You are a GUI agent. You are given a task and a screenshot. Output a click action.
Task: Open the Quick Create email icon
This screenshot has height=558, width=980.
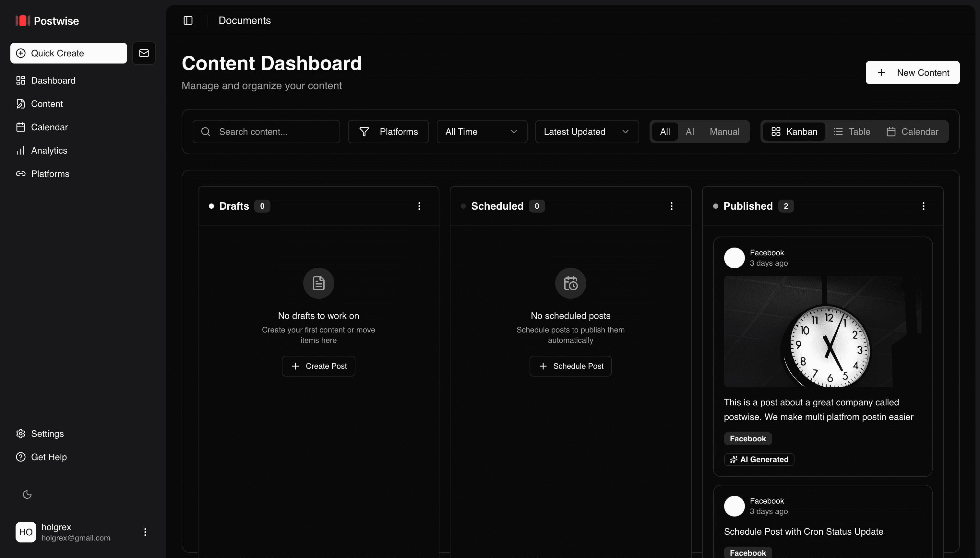coord(144,53)
